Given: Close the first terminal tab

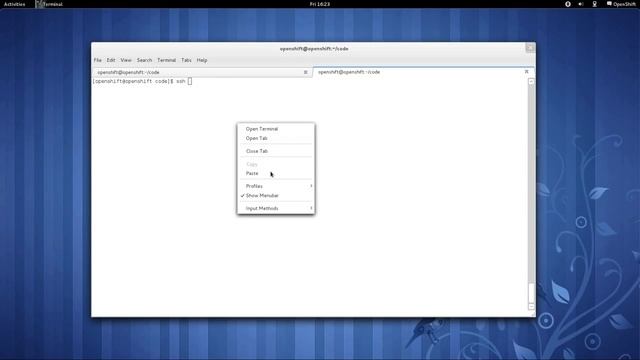Looking at the screenshot, I should 305,72.
